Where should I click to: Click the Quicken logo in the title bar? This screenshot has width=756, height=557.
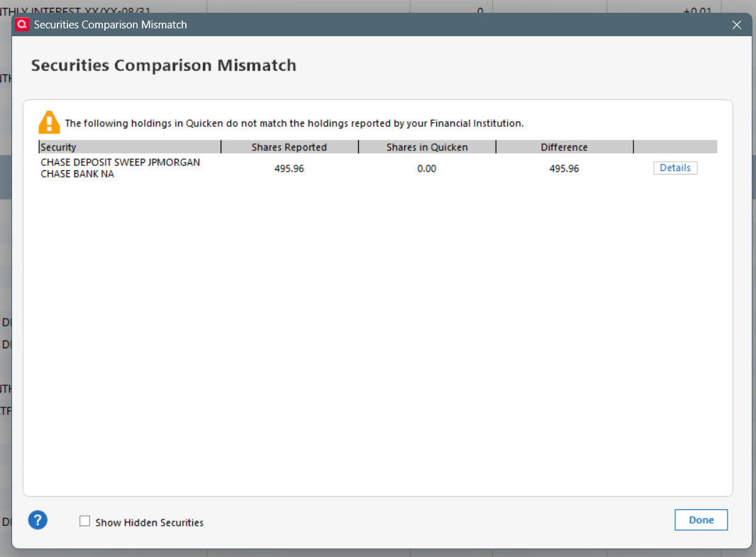[x=22, y=24]
